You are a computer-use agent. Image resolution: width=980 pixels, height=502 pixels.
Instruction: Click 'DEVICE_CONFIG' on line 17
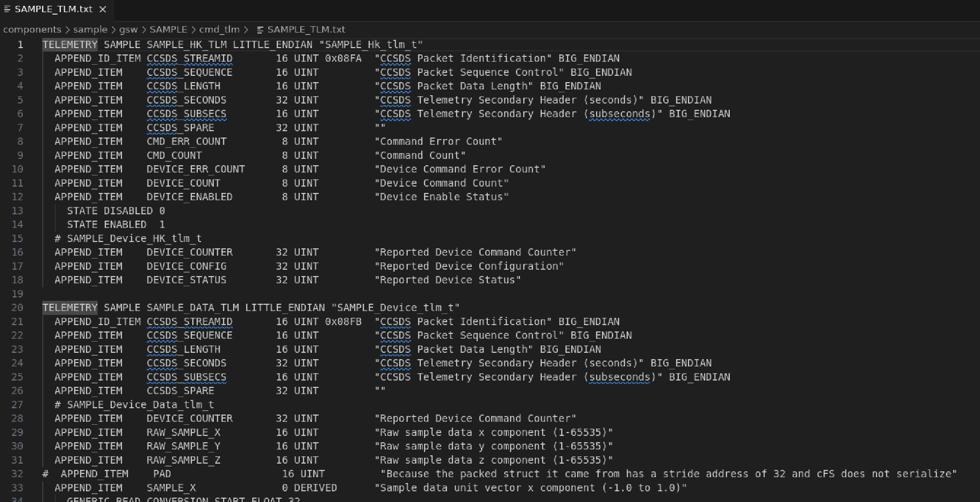click(x=187, y=266)
